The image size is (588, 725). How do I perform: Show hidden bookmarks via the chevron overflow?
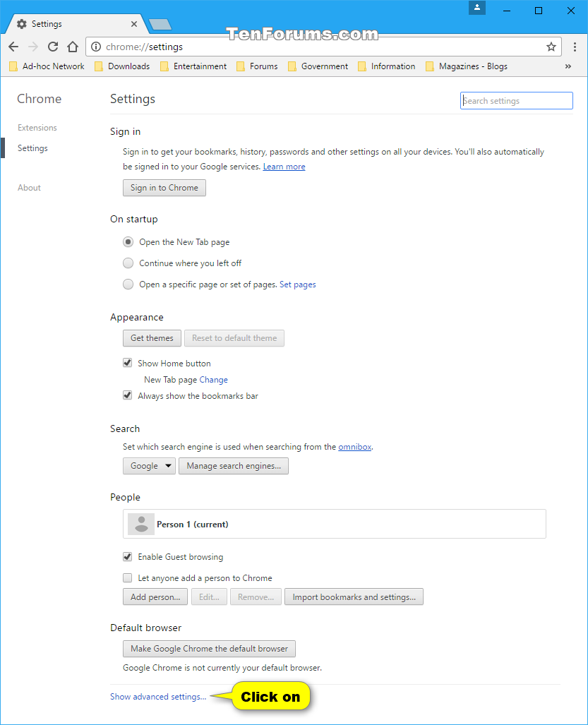568,66
